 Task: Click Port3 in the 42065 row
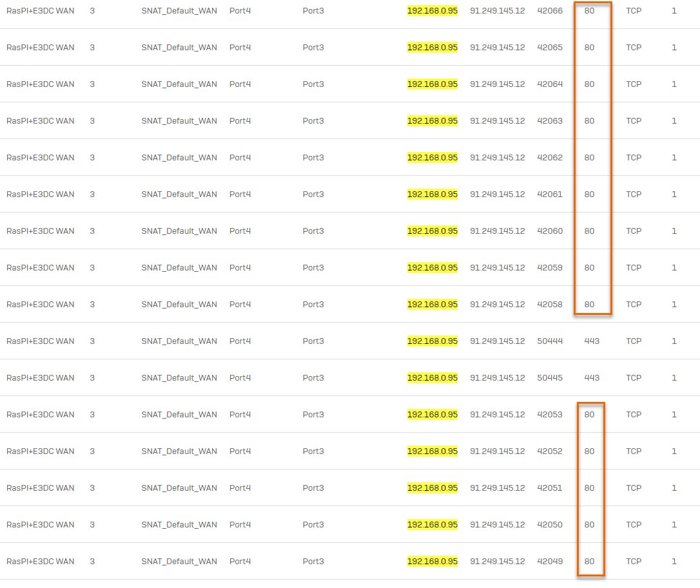[x=313, y=47]
